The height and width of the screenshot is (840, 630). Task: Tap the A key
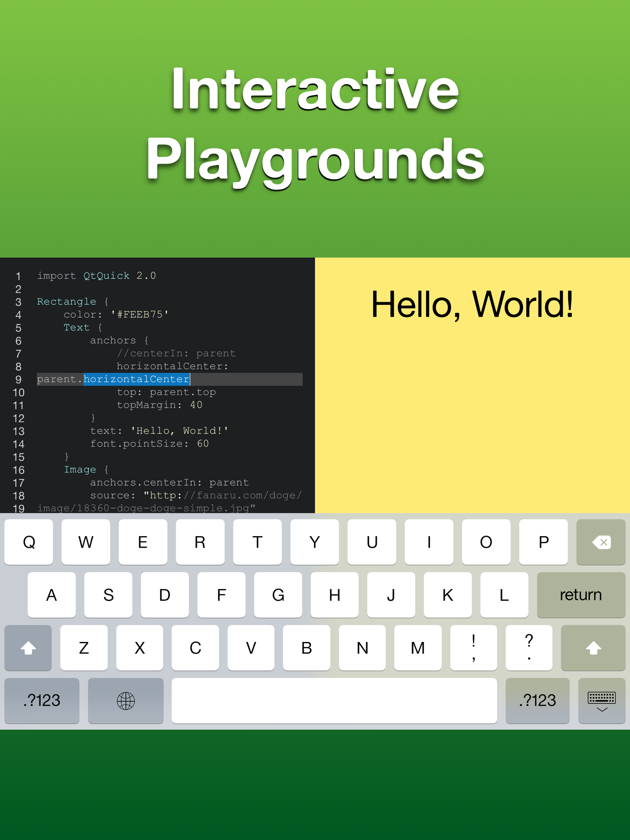tap(52, 595)
